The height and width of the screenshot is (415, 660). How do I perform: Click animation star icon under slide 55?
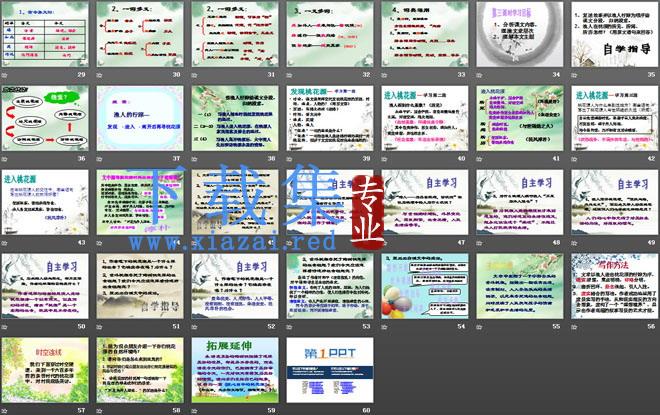pyautogui.click(x=479, y=327)
